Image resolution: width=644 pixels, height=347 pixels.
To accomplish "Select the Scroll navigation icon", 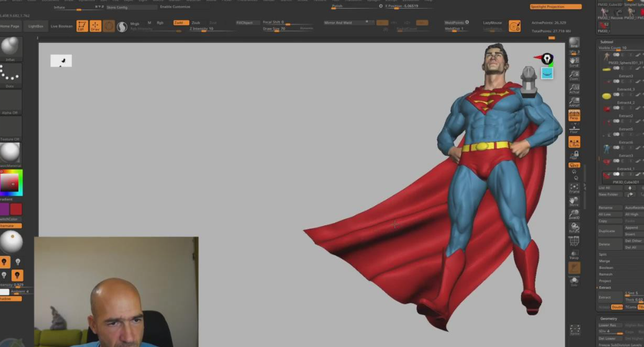I will [574, 62].
